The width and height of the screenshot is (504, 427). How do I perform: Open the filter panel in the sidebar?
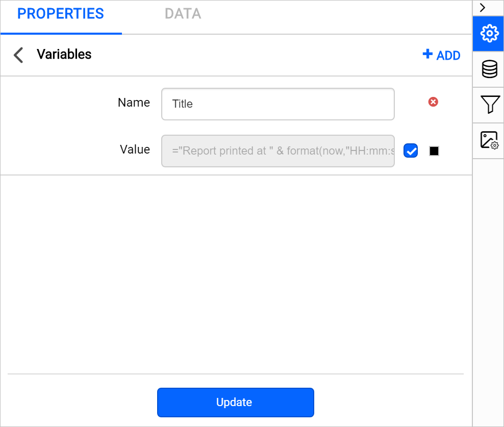[x=488, y=105]
